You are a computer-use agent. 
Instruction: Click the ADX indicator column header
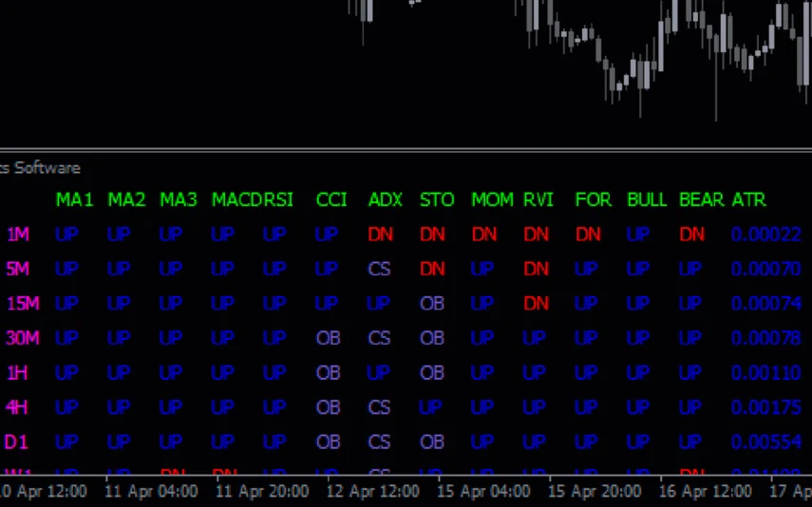pos(386,200)
